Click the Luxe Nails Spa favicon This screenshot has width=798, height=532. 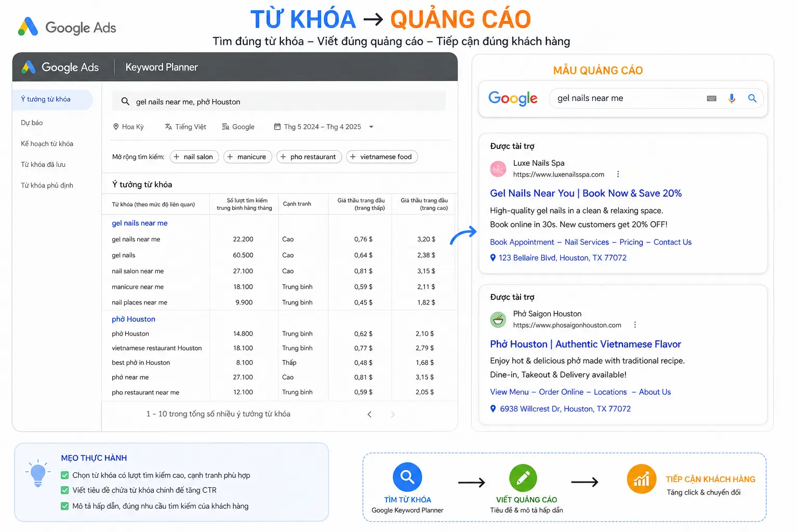498,168
